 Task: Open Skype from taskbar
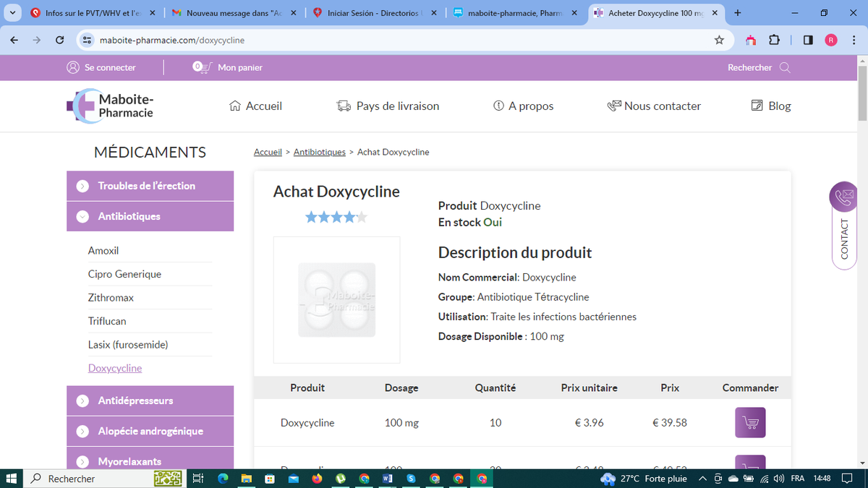click(411, 479)
